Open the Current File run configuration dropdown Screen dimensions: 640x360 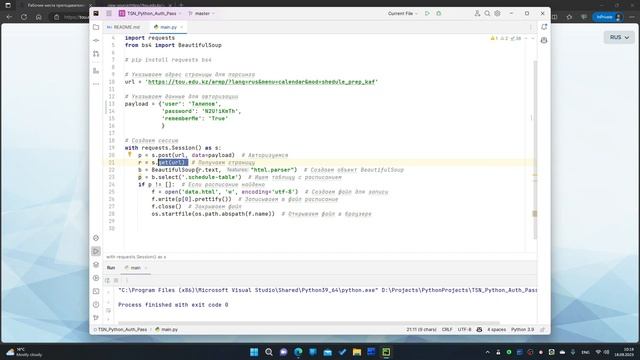(402, 13)
